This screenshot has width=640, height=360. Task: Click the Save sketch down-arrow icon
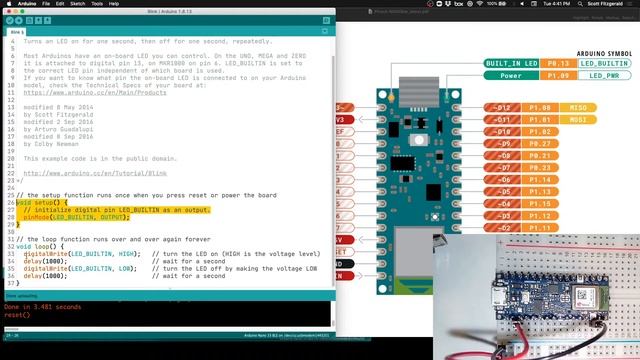click(47, 20)
